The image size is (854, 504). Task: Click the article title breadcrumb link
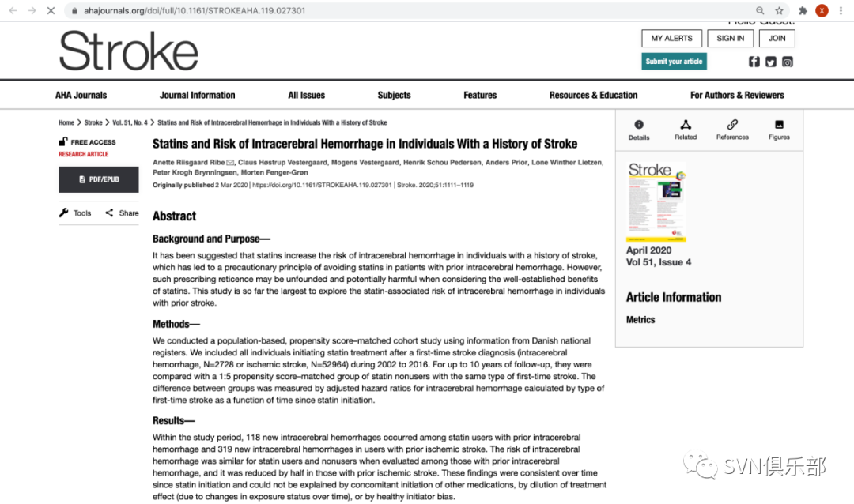coord(272,122)
